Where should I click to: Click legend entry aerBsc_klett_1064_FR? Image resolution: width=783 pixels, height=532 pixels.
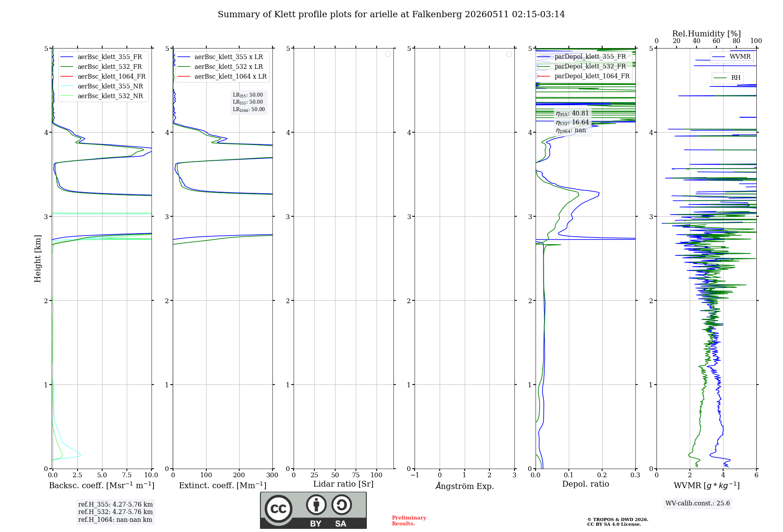pyautogui.click(x=104, y=76)
